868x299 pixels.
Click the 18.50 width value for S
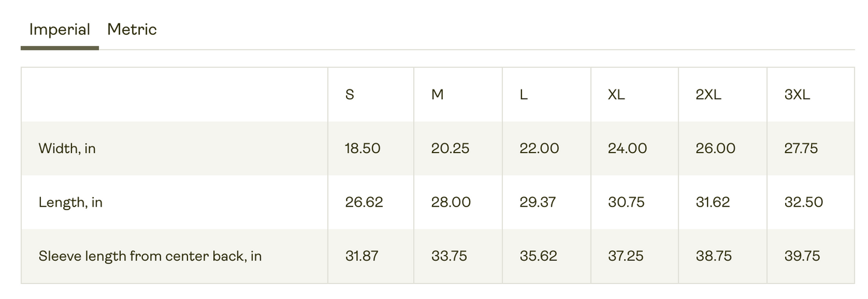point(363,148)
